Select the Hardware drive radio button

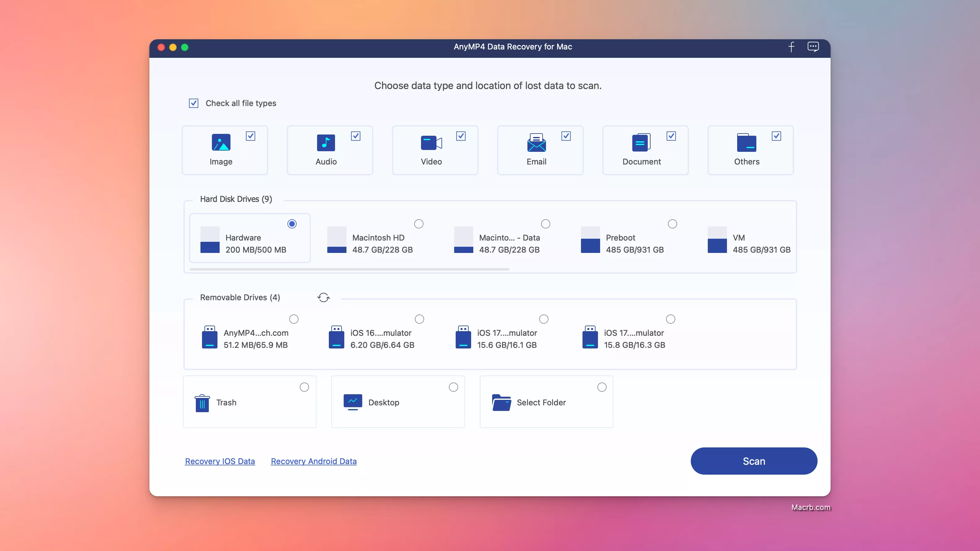pyautogui.click(x=292, y=224)
